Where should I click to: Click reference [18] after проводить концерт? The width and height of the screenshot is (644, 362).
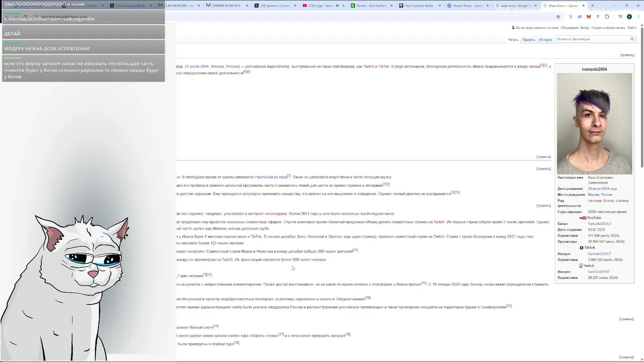pos(348,334)
